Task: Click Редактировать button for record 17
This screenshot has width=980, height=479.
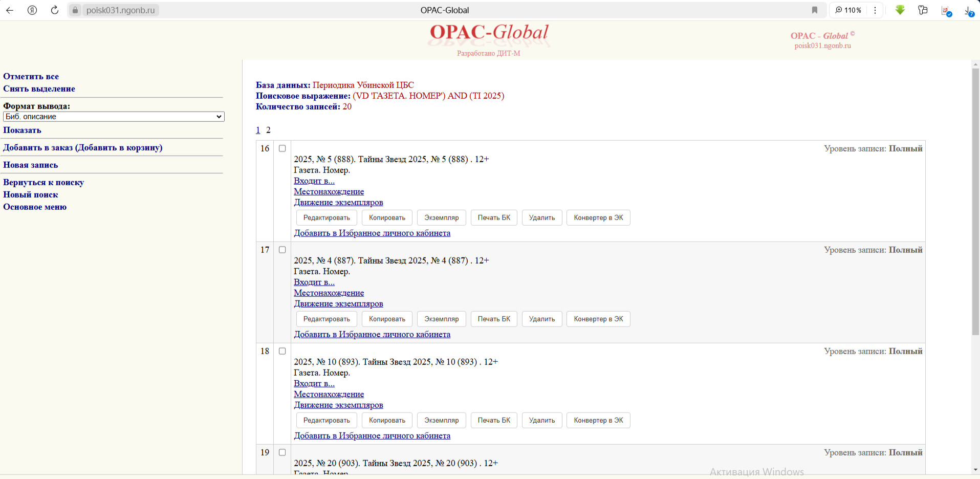Action: 326,319
